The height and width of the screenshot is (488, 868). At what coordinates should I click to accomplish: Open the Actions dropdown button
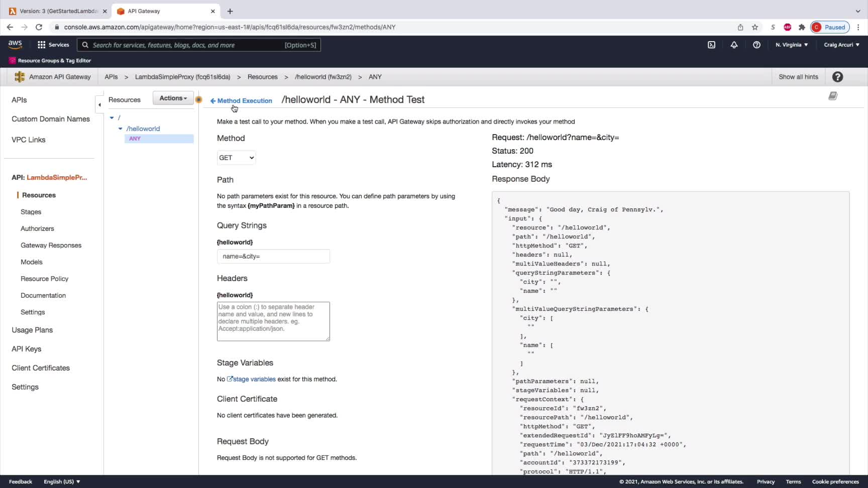click(173, 98)
